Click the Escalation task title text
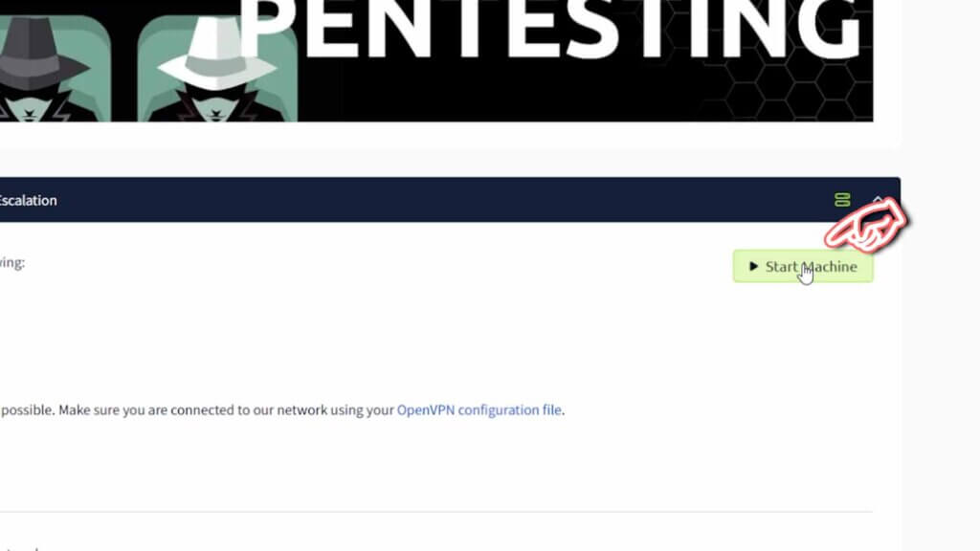 pyautogui.click(x=28, y=200)
